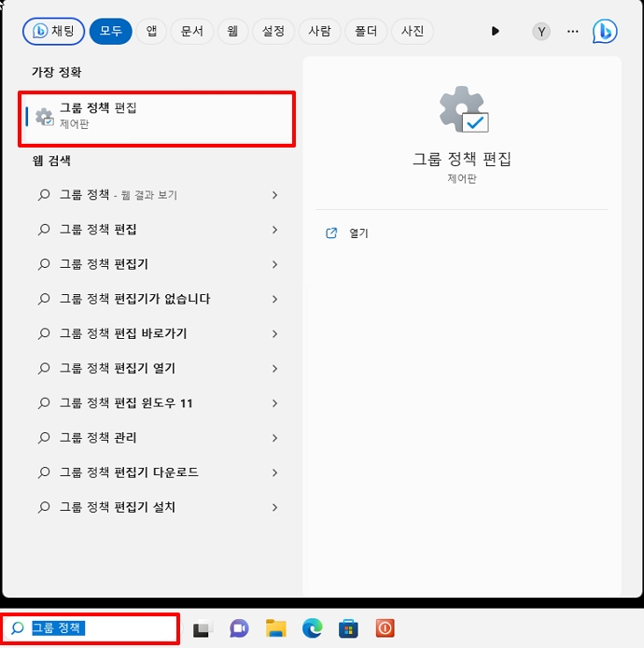The image size is (644, 648).
Task: Open the Y user account avatar
Action: [541, 32]
